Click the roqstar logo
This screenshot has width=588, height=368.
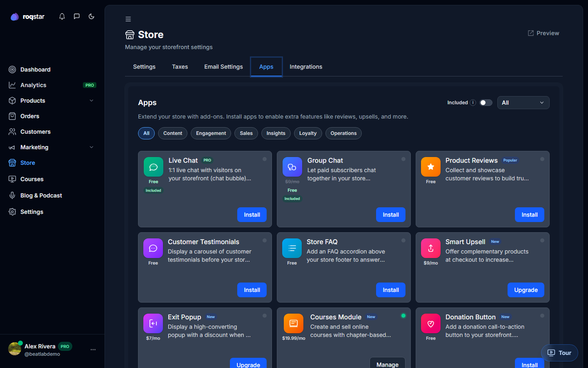click(x=27, y=17)
